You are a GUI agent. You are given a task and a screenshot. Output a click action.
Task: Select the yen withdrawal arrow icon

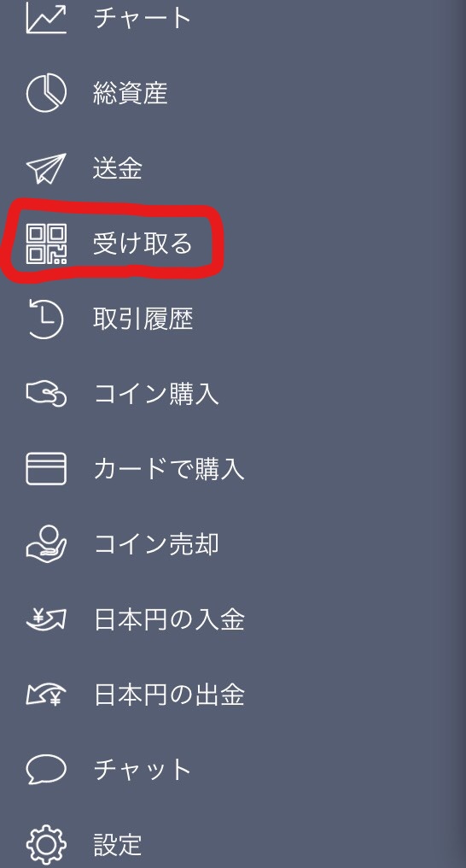coord(46,695)
